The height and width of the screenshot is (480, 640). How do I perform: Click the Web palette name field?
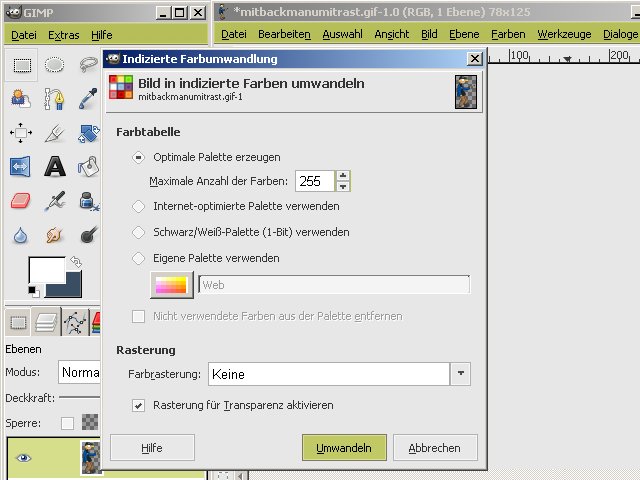[334, 285]
